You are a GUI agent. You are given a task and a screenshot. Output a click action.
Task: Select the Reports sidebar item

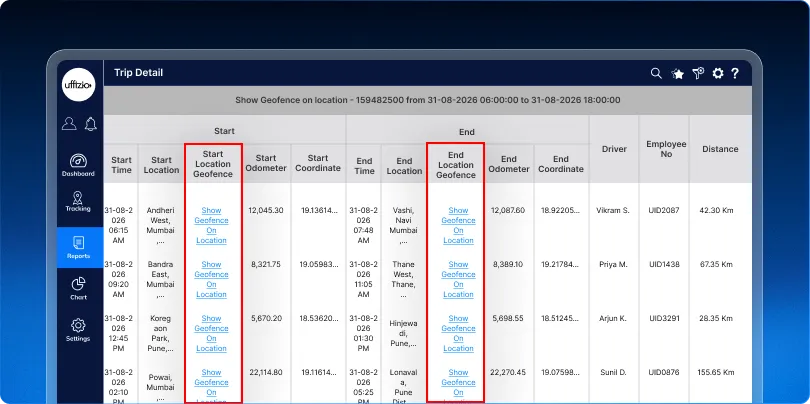coord(79,247)
